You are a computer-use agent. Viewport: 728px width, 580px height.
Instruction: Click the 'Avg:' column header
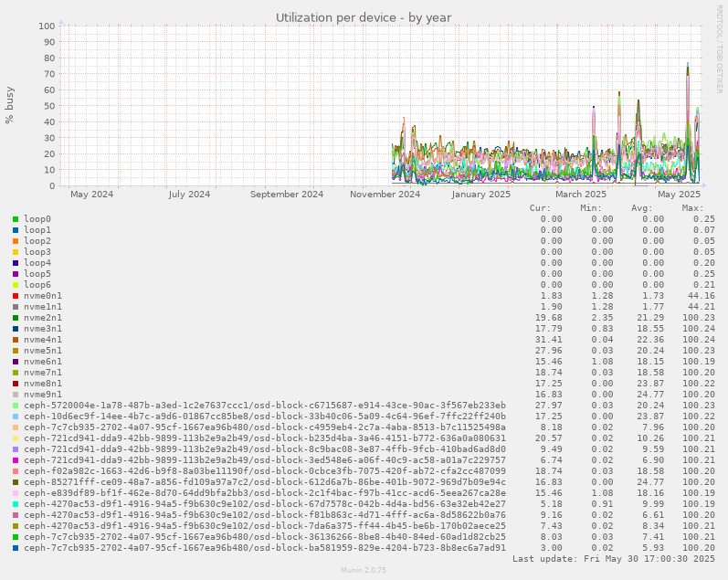click(642, 208)
